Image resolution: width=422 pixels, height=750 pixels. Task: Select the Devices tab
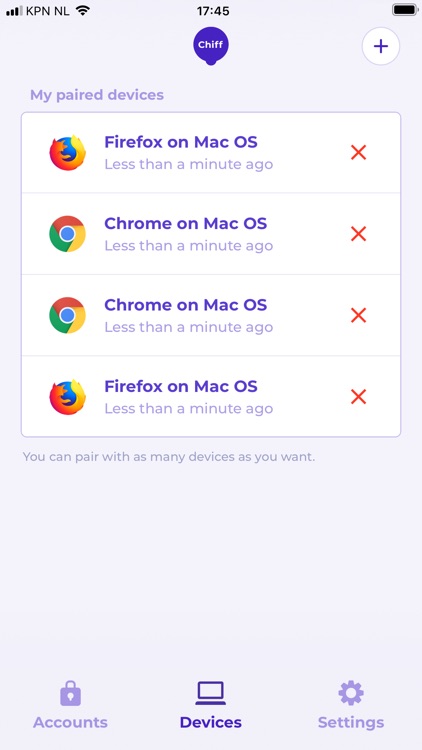pyautogui.click(x=211, y=705)
